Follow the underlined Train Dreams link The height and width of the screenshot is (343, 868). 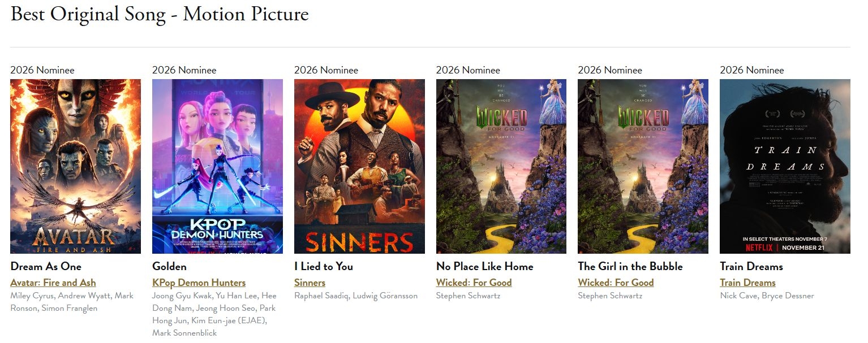[747, 283]
